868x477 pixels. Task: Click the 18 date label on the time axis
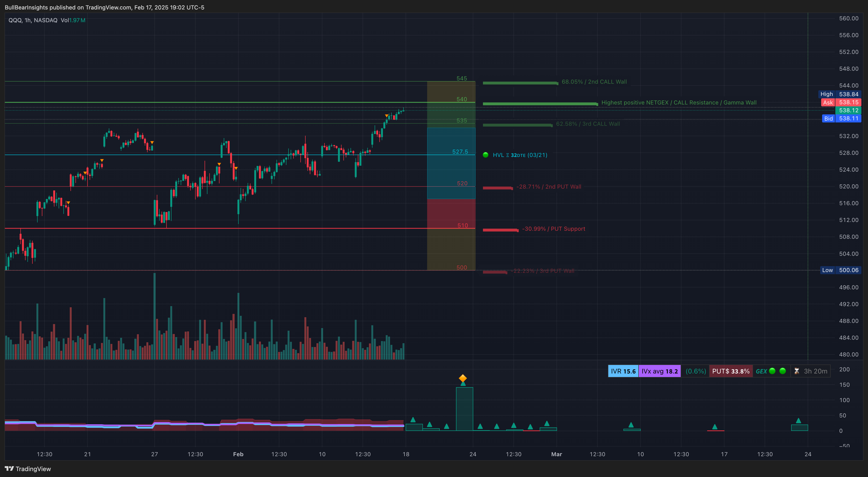point(406,454)
